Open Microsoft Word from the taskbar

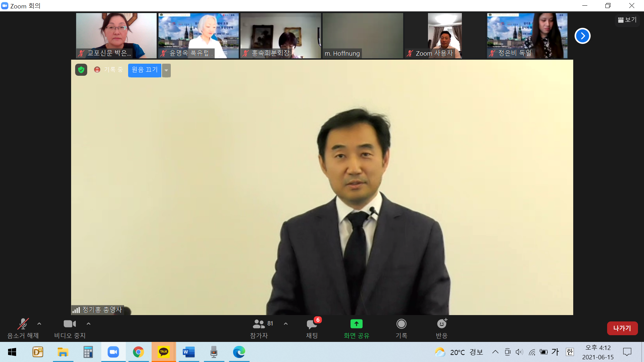tap(189, 352)
